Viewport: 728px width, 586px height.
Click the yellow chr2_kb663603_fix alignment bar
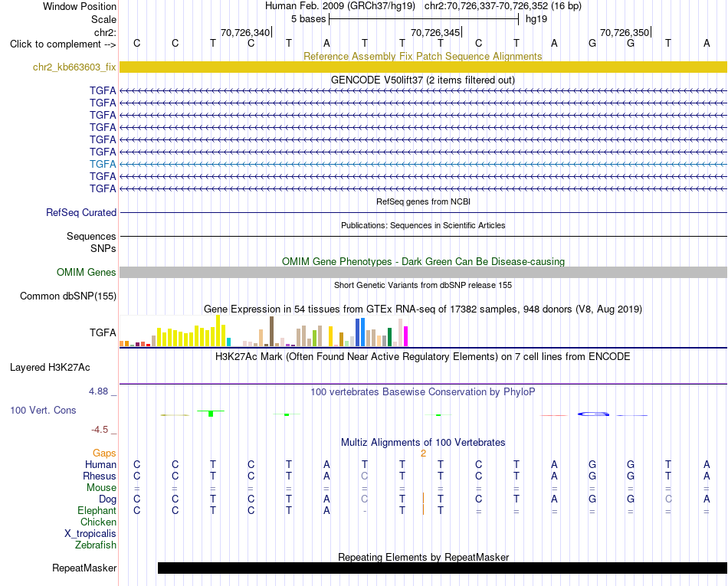click(423, 67)
